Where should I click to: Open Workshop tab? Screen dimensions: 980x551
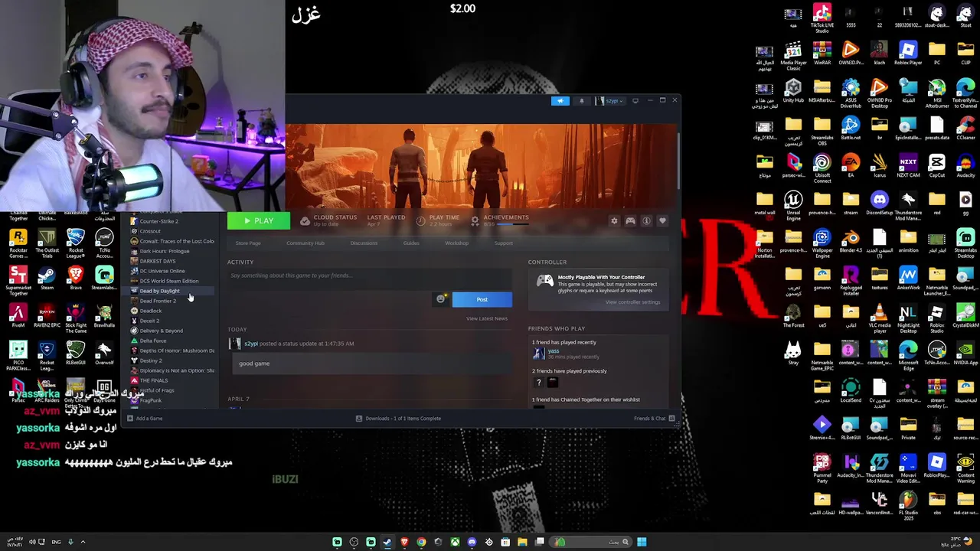pyautogui.click(x=456, y=243)
